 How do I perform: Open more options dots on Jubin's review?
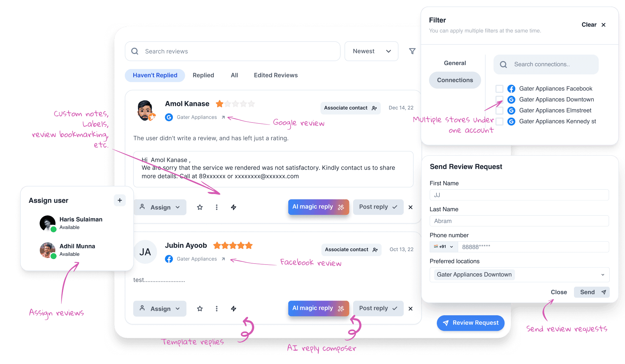pyautogui.click(x=217, y=309)
